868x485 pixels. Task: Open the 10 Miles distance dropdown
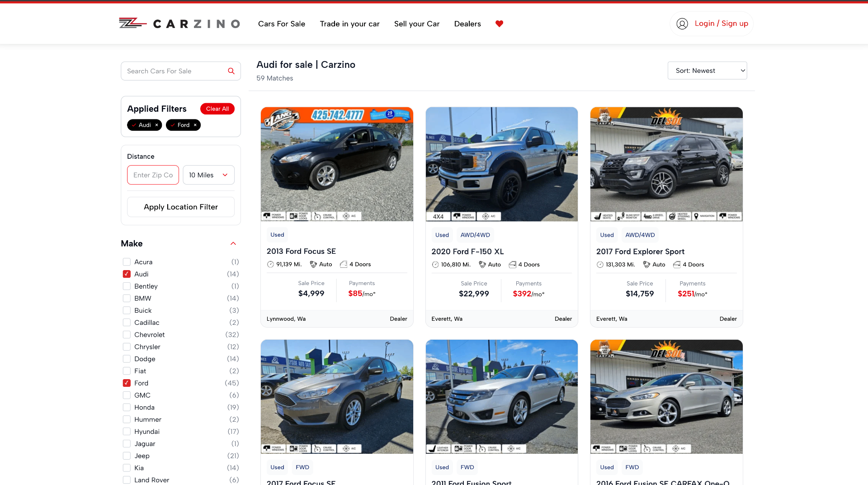pos(208,175)
